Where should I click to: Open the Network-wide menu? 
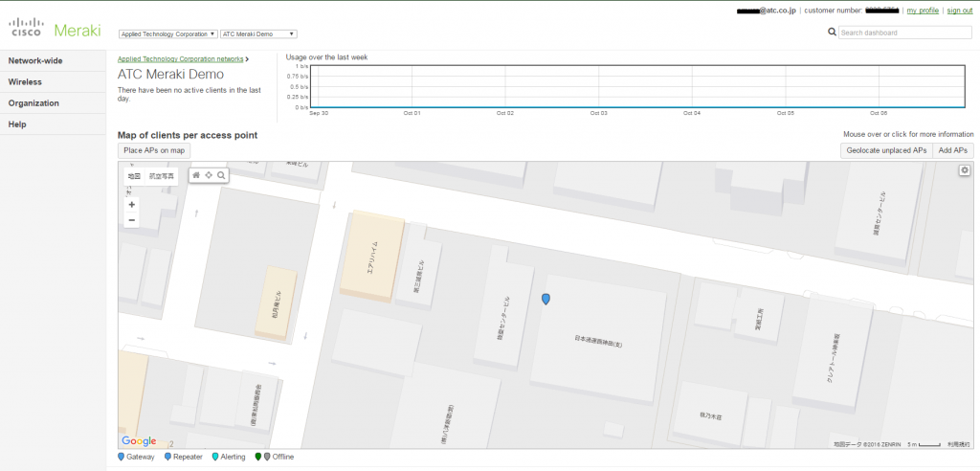click(x=54, y=61)
